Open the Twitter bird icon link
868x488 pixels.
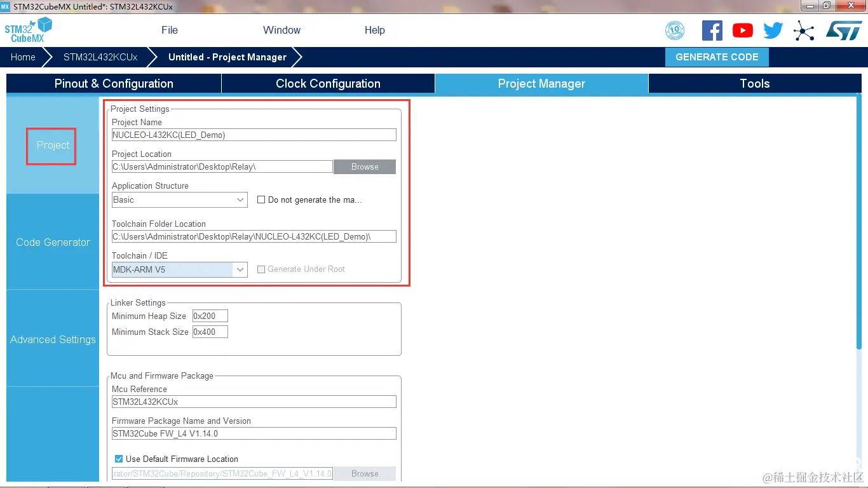pos(773,30)
